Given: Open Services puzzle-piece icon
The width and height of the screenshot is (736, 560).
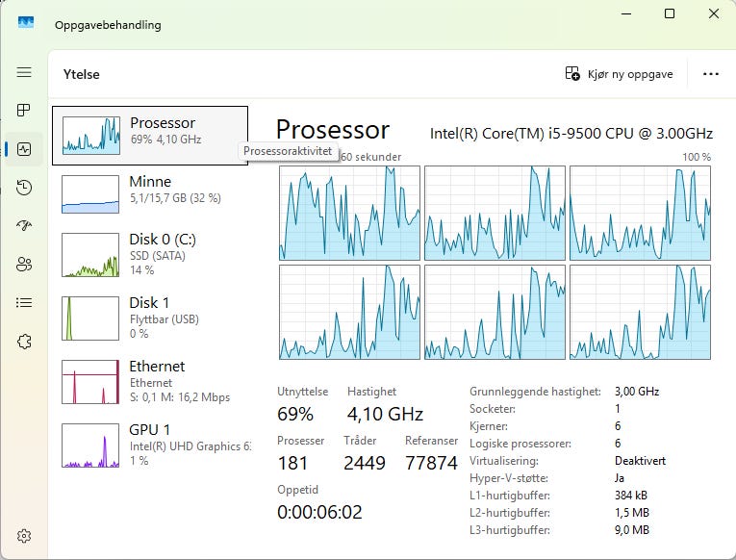Looking at the screenshot, I should click(24, 342).
